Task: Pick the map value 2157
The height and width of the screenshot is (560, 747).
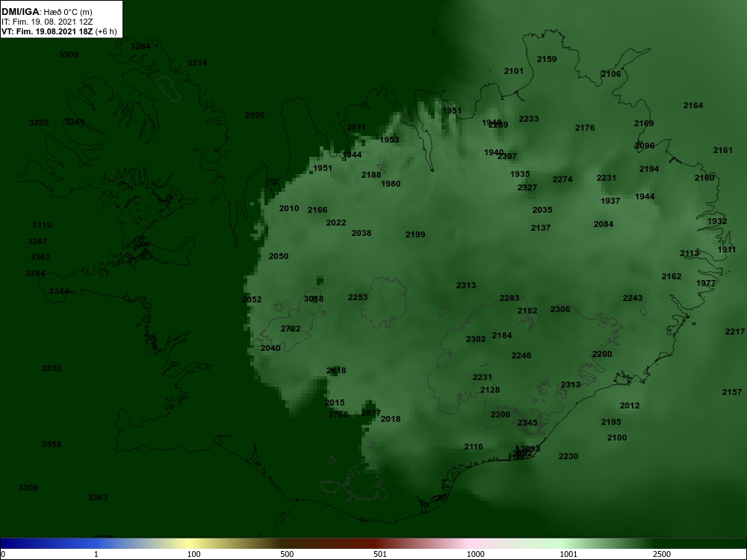Action: click(732, 393)
